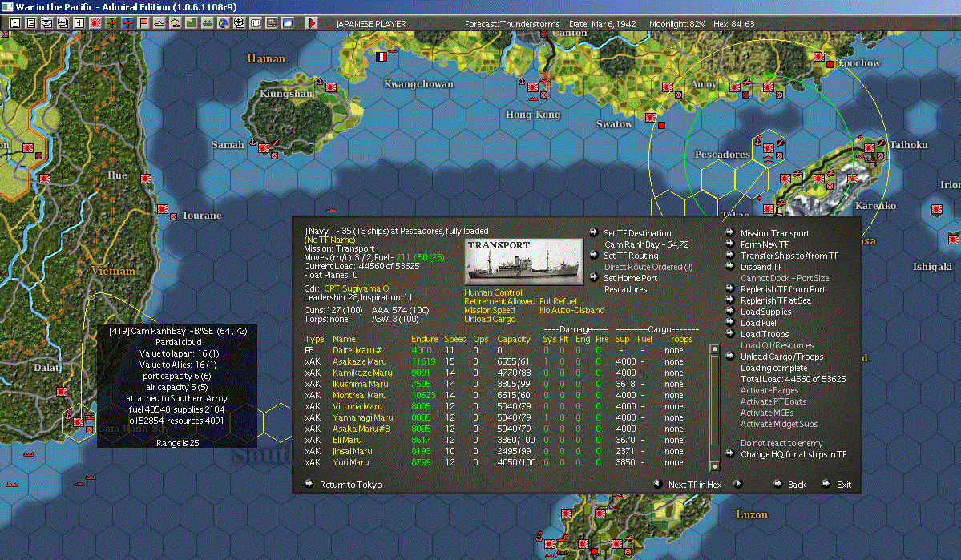
Task: Toggle Direct Route Ordered option
Action: [x=648, y=267]
